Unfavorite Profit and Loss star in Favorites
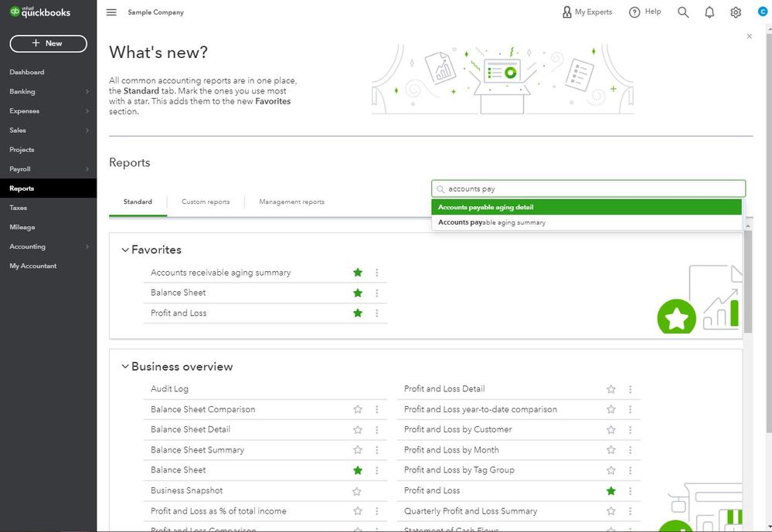 pos(358,313)
